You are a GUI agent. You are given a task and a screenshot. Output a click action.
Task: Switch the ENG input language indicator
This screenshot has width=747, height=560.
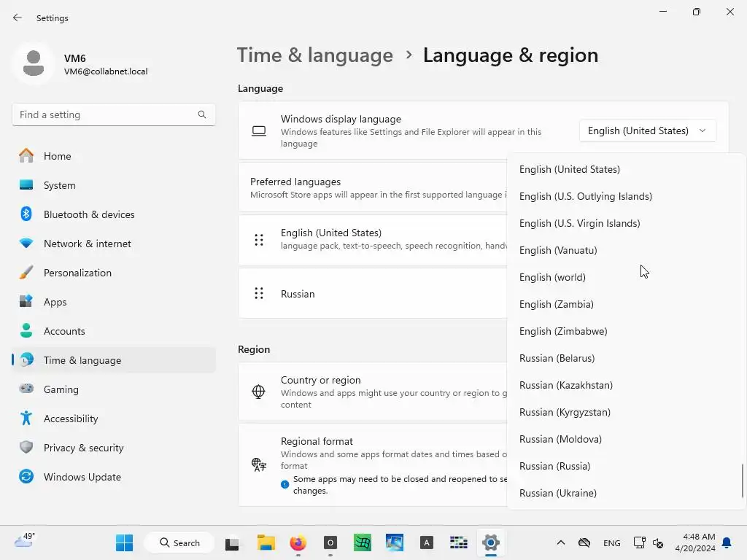612,542
